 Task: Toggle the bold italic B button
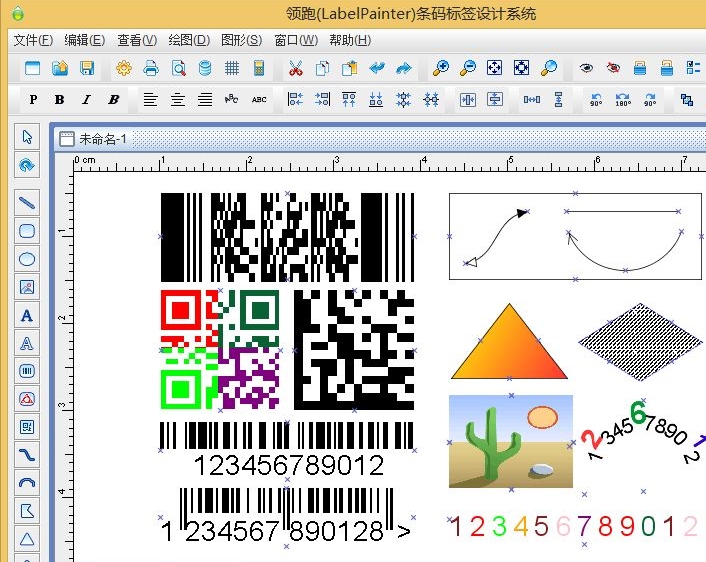pyautogui.click(x=114, y=100)
